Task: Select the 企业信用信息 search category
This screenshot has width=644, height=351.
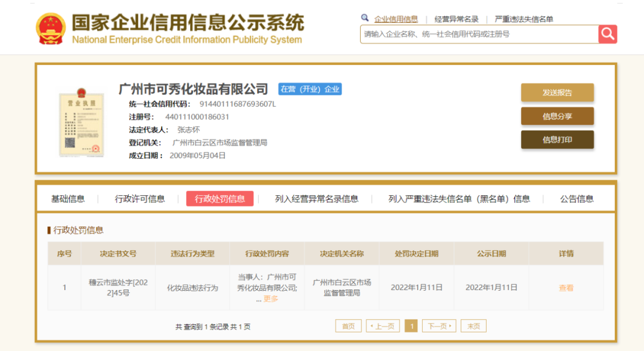Action: (396, 19)
